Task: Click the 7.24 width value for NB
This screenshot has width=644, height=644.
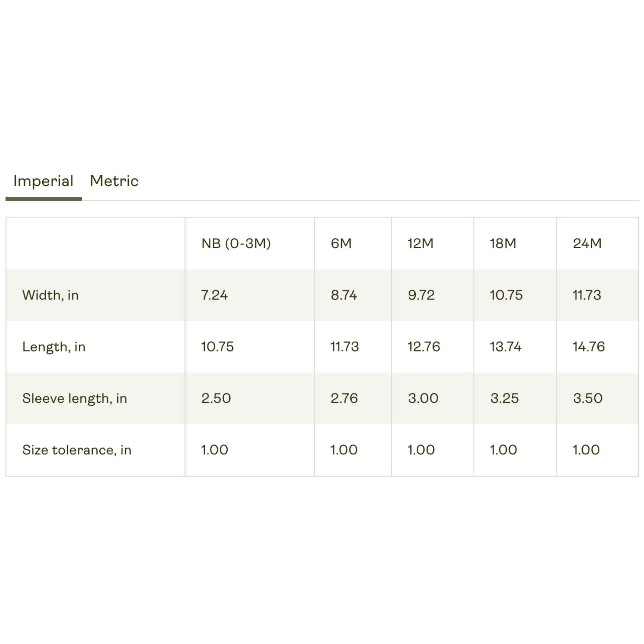Action: [x=214, y=295]
